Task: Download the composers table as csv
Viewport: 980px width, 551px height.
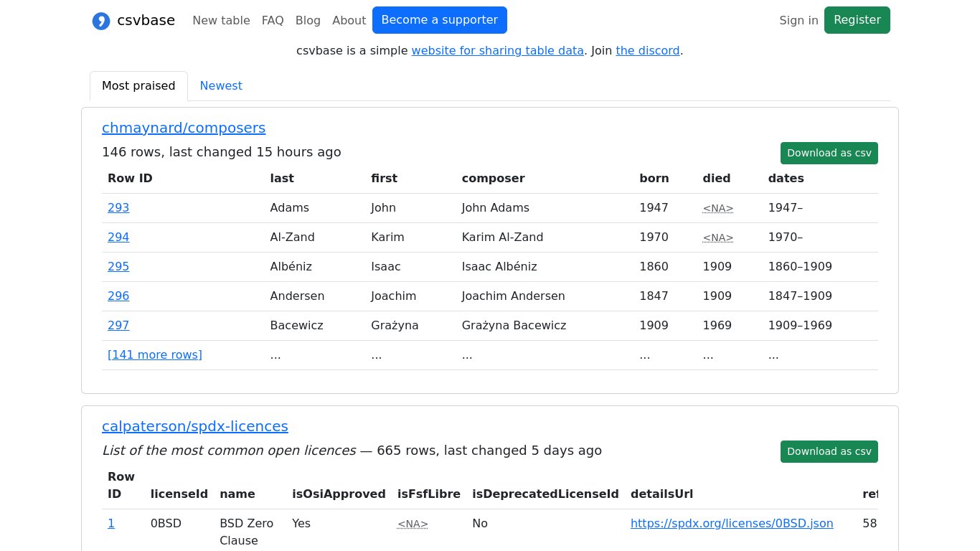Action: tap(829, 153)
